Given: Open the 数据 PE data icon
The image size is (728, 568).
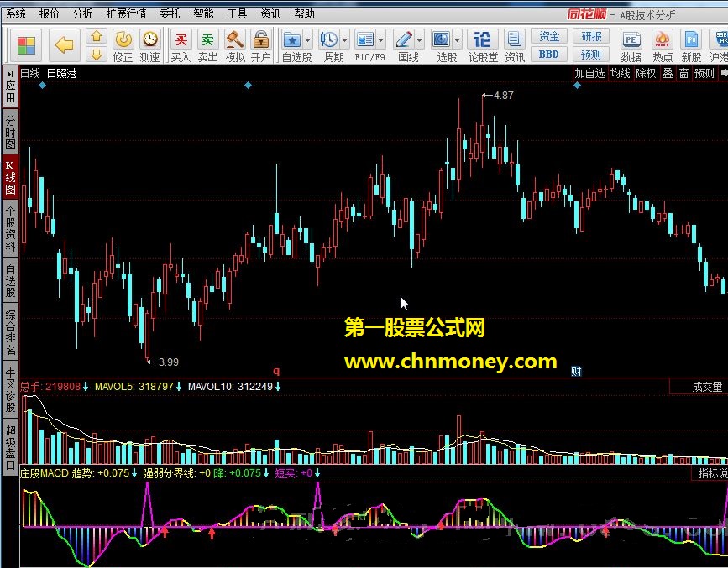Looking at the screenshot, I should tap(631, 45).
